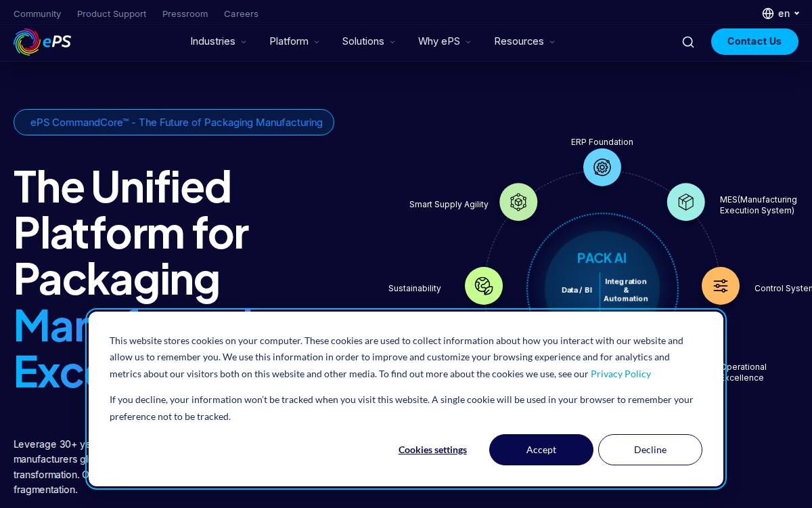Expand the Platform menu chevron

click(317, 42)
